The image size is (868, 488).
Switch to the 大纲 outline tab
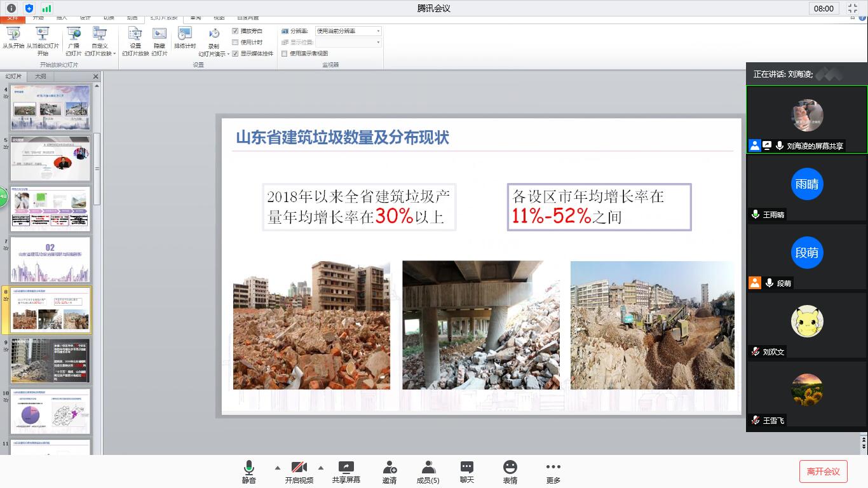41,76
